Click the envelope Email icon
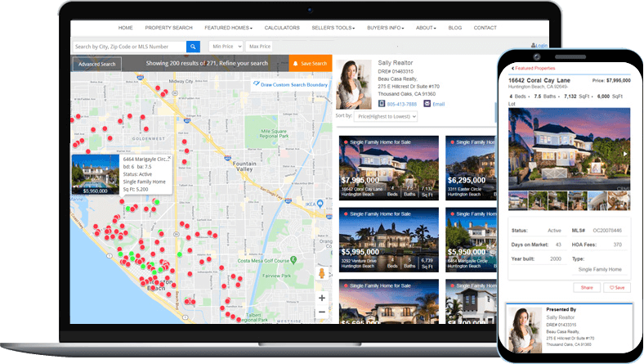644x364 pixels. 427,104
